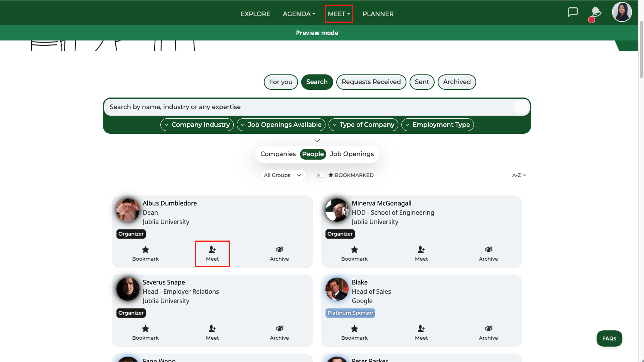Click the Platinum Sponsor badge on Blake
Screen dimensions: 644x362
point(350,313)
